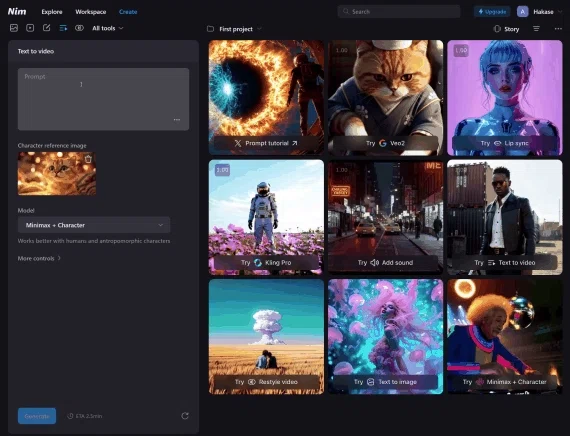Screen dimensions: 570x436
Task: Expand More controls
Action: click(39, 258)
